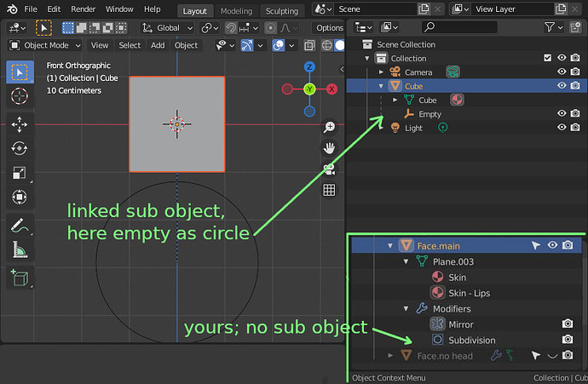Click the outliner search field
The image size is (588, 384).
pyautogui.click(x=459, y=27)
